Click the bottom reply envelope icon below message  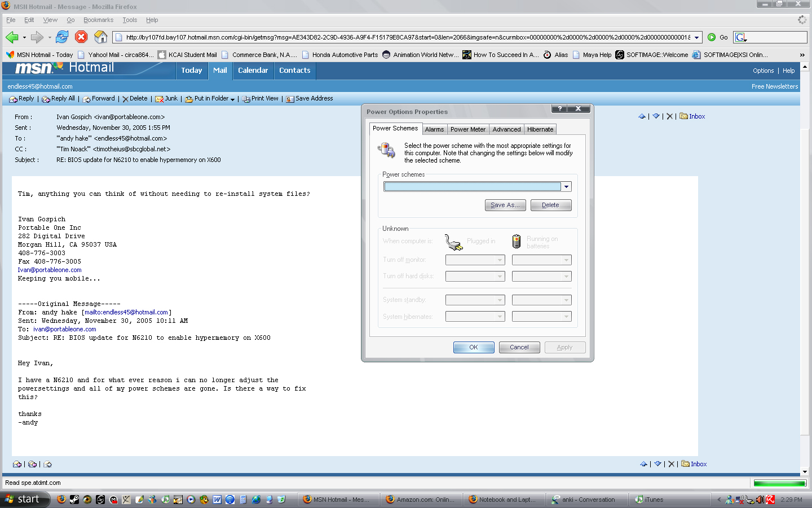click(17, 464)
